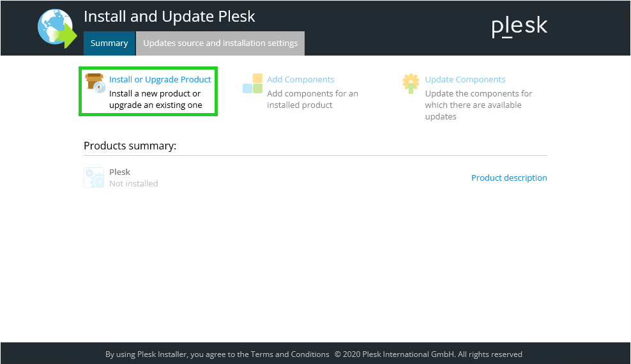Click 'Add components for an installed product' text
Image resolution: width=631 pixels, height=364 pixels.
[x=312, y=100]
